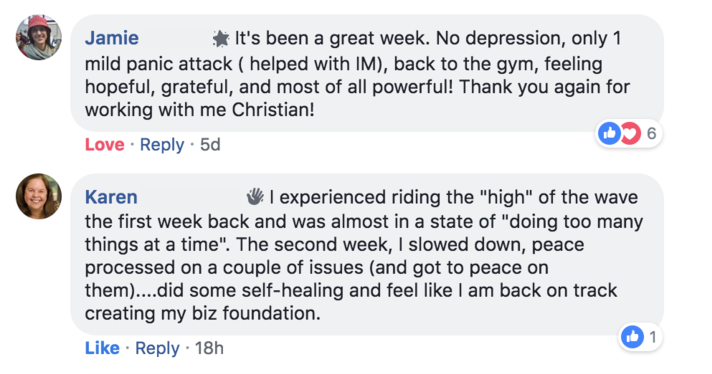The image size is (712, 374).
Task: Click the blue thumbs-up icon on Karen's comment
Action: click(632, 337)
